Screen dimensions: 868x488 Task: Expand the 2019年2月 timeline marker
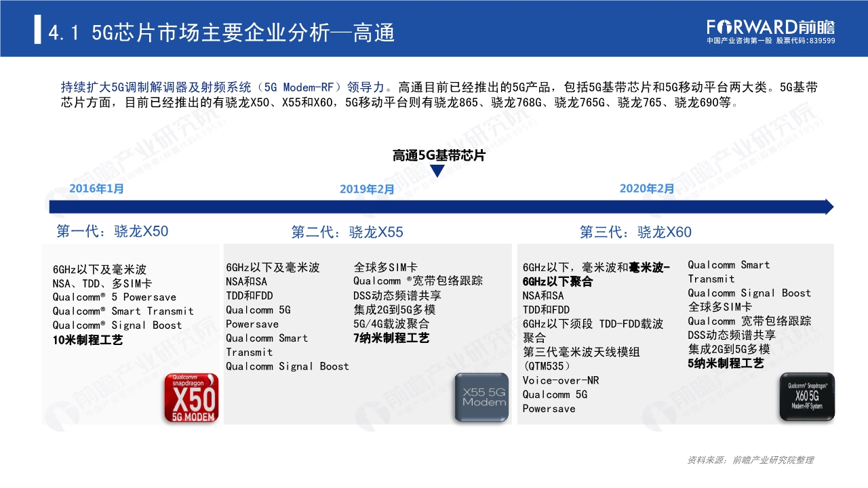coord(366,190)
